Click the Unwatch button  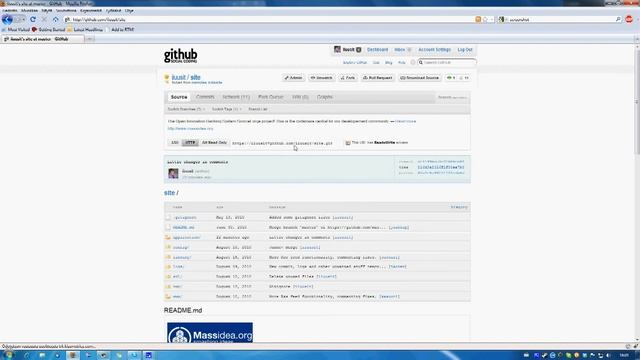tap(321, 78)
